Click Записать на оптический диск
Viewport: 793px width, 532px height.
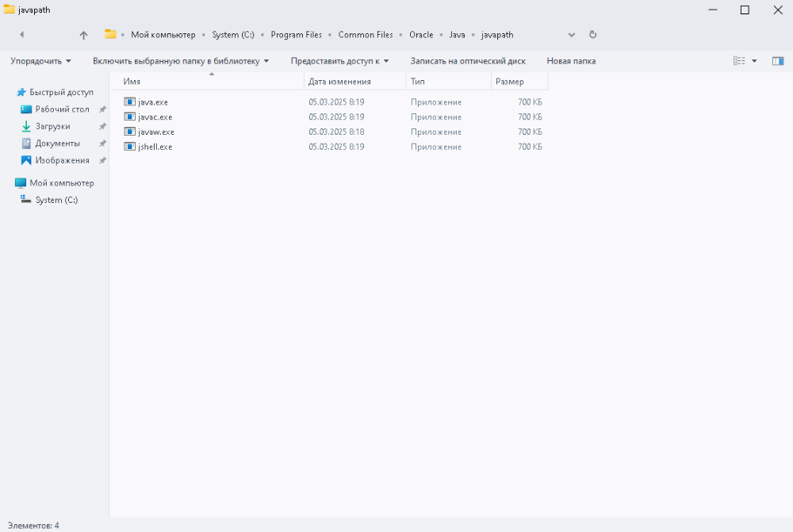click(x=468, y=61)
